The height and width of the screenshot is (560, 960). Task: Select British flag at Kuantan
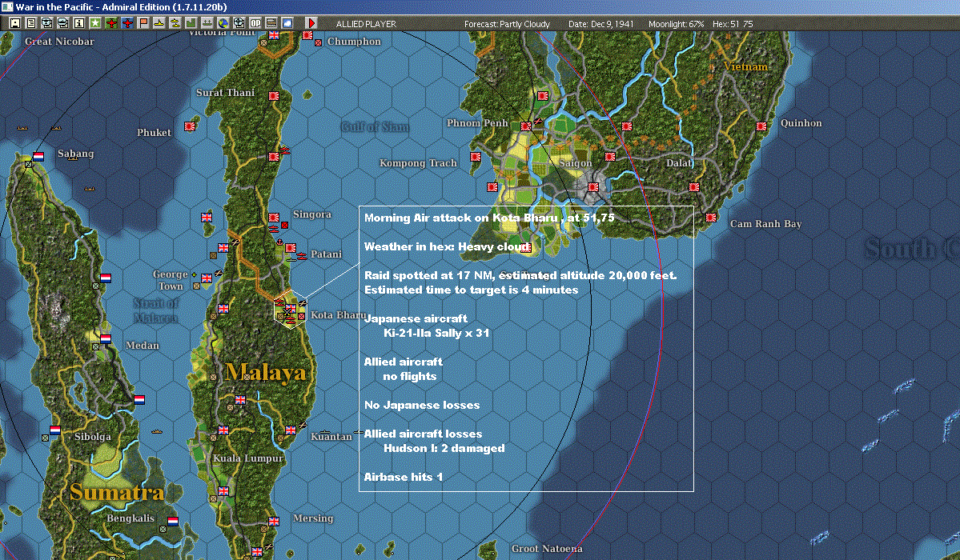291,430
